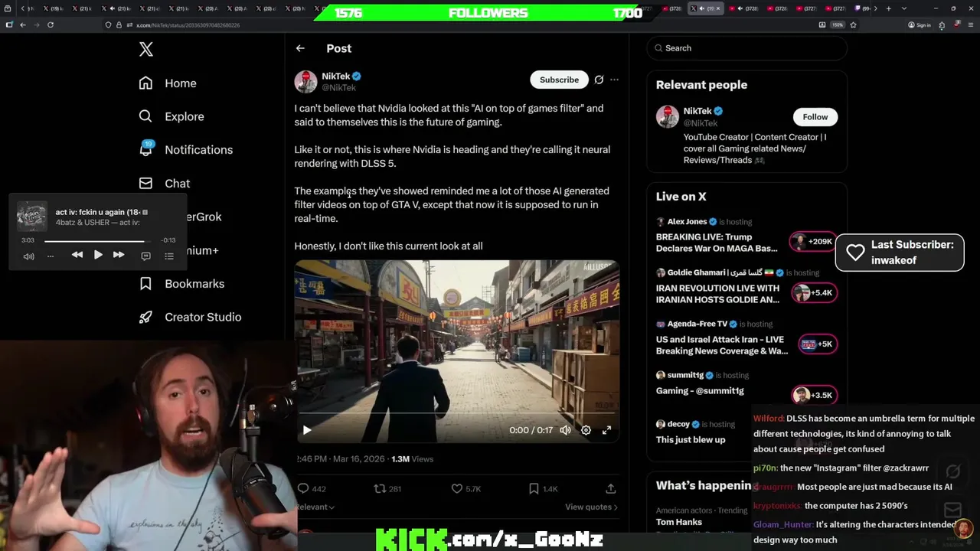This screenshot has width=980, height=551.
Task: Open Creator Studio in the sidebar
Action: (190, 317)
